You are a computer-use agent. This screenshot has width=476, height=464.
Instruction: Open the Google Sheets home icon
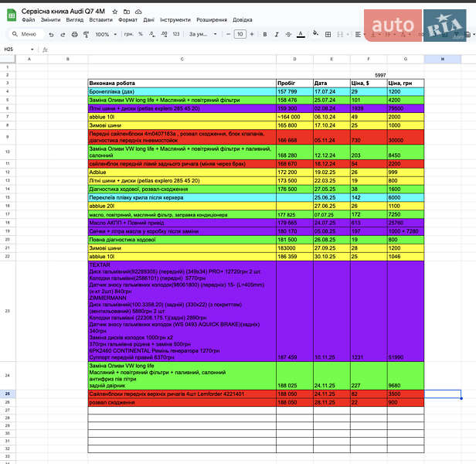coord(10,15)
